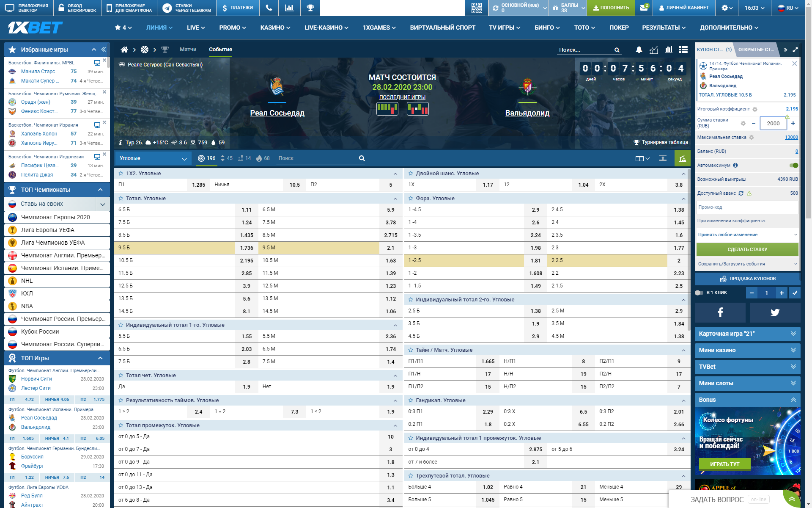
Task: Select odds 2.195 for 10.5 Б
Action: pos(247,260)
